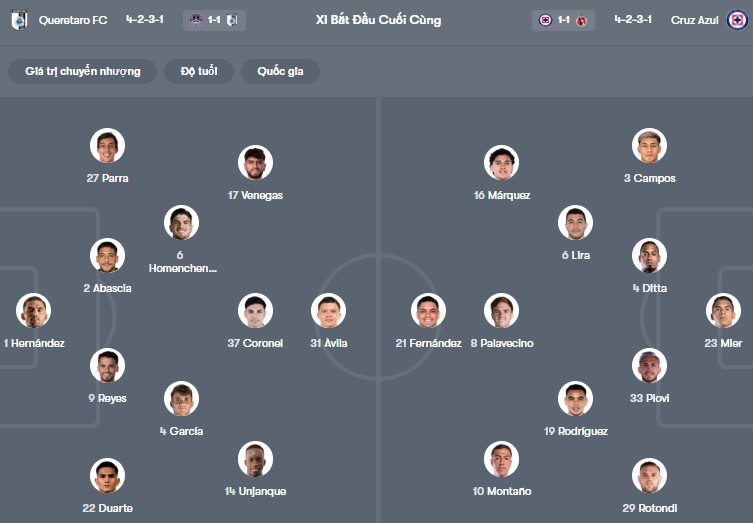Open 29 Rotondi's player avatar
This screenshot has width=753, height=523.
649,476
